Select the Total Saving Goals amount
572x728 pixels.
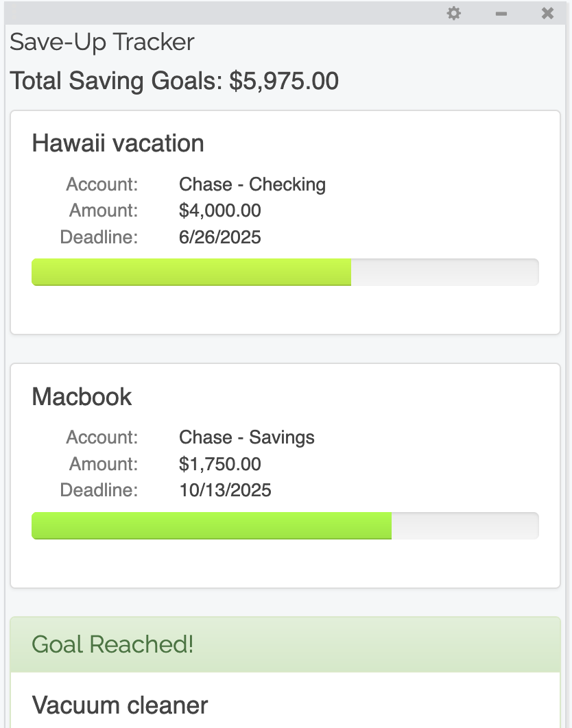[x=283, y=81]
